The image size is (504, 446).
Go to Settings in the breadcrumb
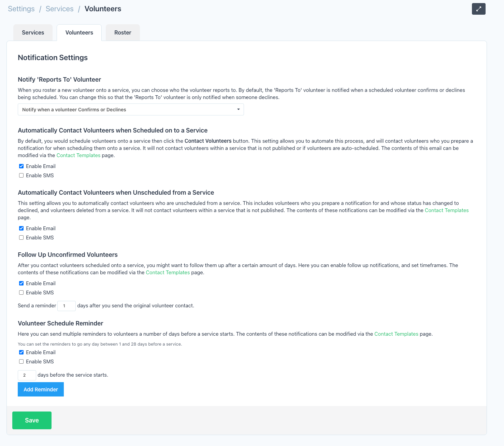[x=21, y=9]
